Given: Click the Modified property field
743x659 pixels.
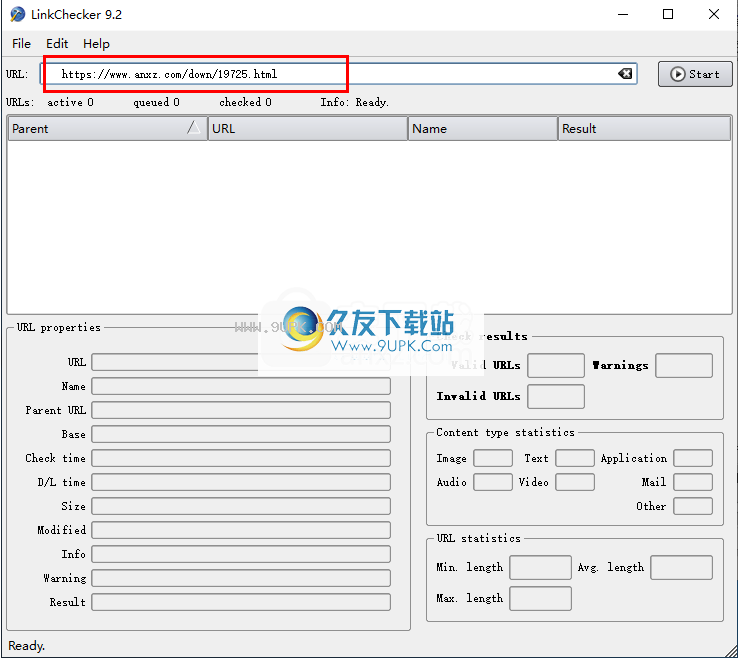Looking at the screenshot, I should (x=241, y=530).
